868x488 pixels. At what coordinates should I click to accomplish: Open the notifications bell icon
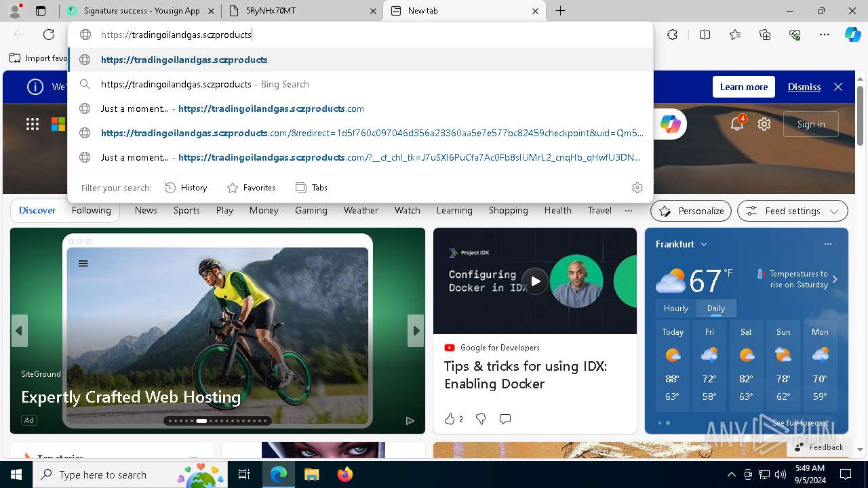point(737,124)
